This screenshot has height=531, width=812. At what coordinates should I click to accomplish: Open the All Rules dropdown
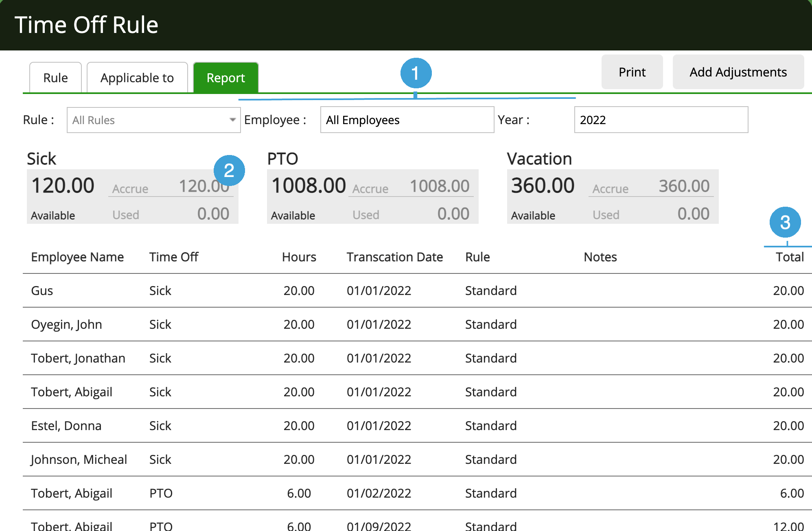154,120
